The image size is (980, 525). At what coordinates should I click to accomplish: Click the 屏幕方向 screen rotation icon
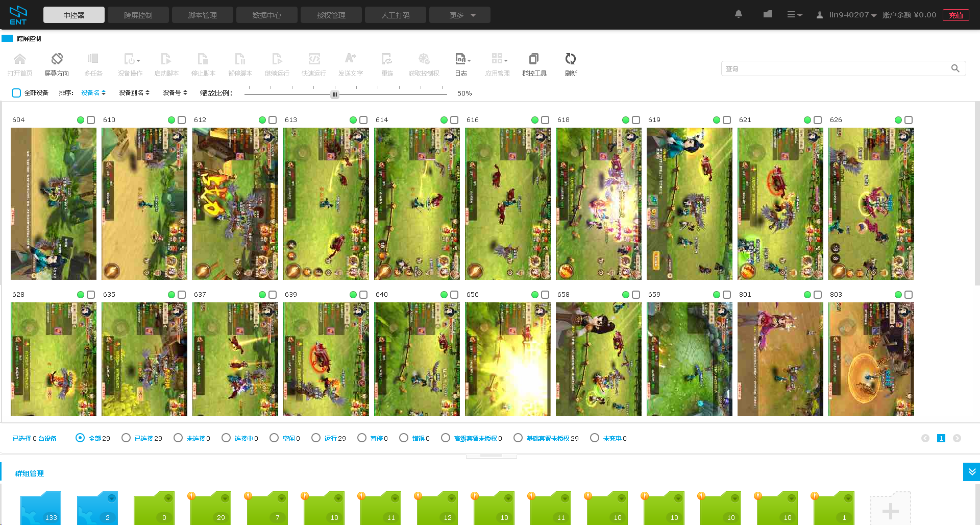coord(57,59)
